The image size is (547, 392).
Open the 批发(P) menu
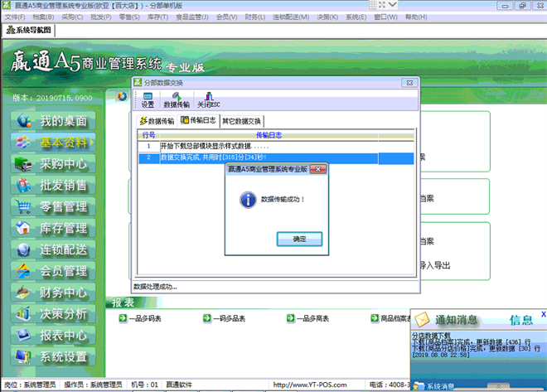[x=101, y=17]
